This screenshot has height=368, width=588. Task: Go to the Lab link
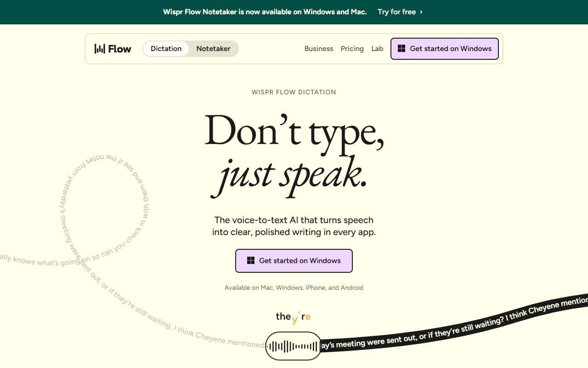(x=377, y=49)
